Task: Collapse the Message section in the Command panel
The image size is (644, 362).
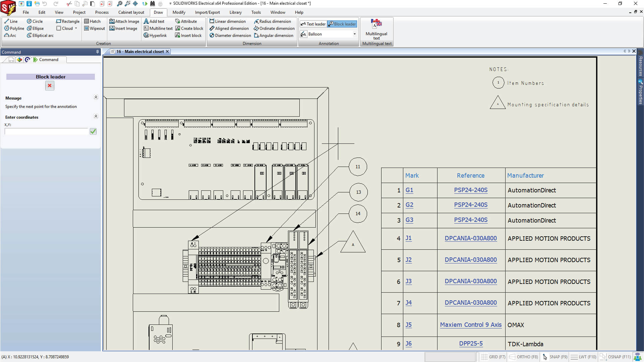Action: point(96,97)
